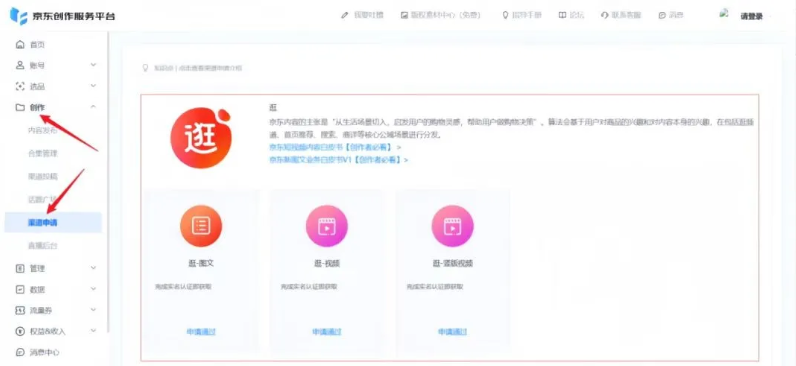The image size is (796, 366).
Task: Click the lightbulb icon for 指导手册
Action: 505,15
